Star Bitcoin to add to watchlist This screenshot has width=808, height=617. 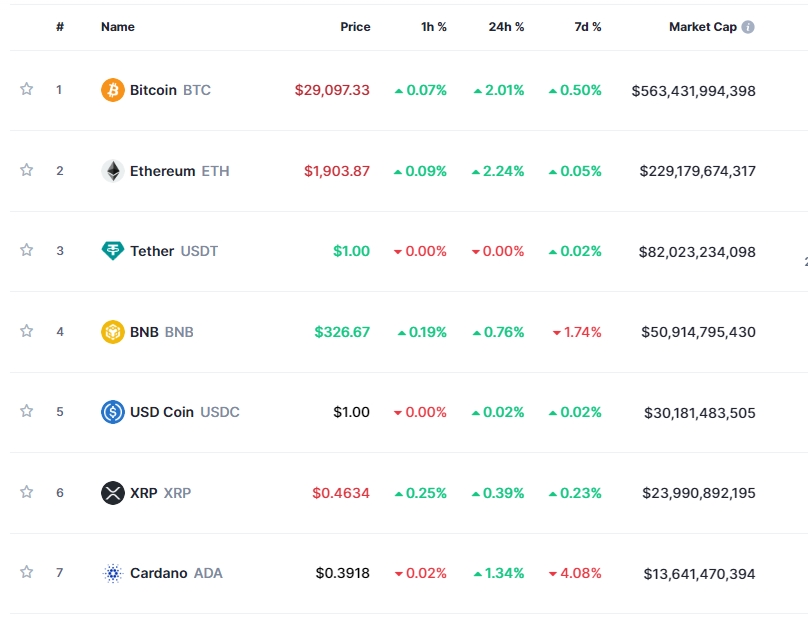click(27, 90)
